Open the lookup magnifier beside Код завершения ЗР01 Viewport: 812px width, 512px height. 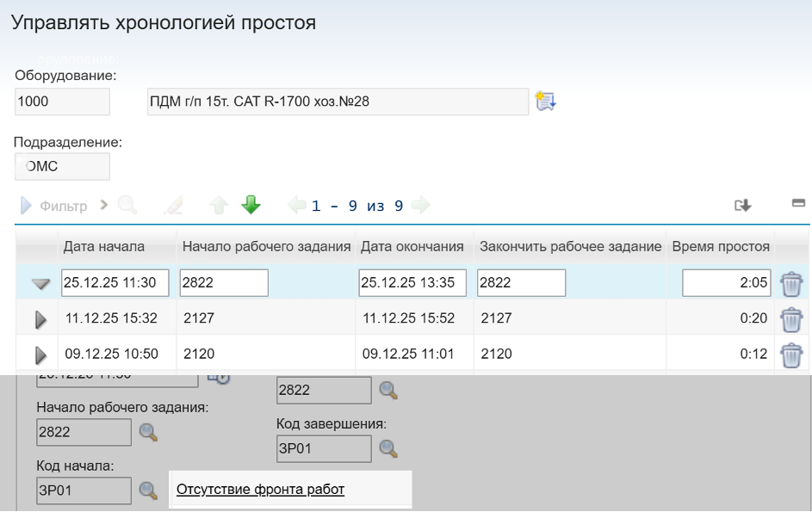(387, 448)
